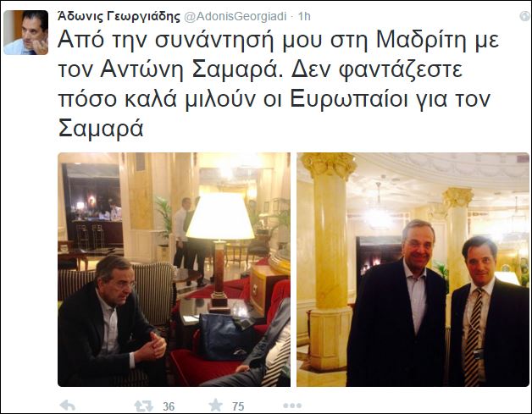
Task: Click the striped tie in the right photo
Action: (x=474, y=335)
